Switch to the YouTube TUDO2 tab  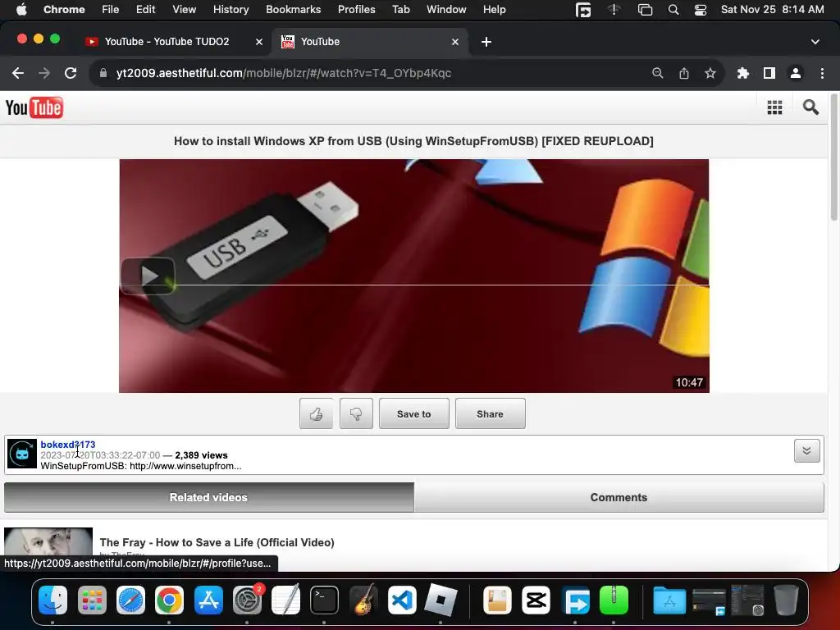tap(166, 42)
